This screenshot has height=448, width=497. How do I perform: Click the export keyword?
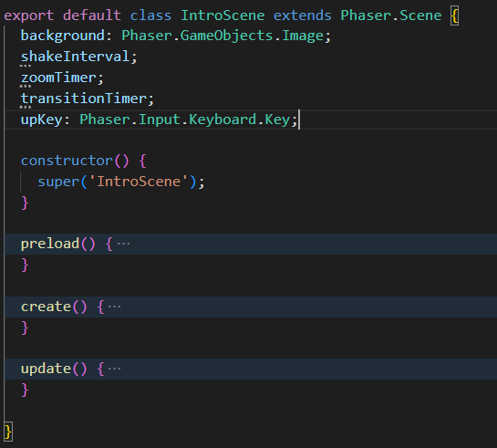[28, 16]
